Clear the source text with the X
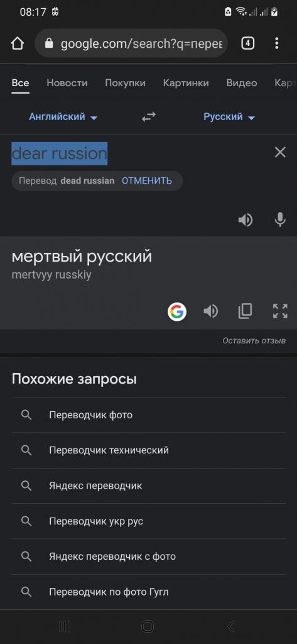297x644 pixels. click(280, 153)
